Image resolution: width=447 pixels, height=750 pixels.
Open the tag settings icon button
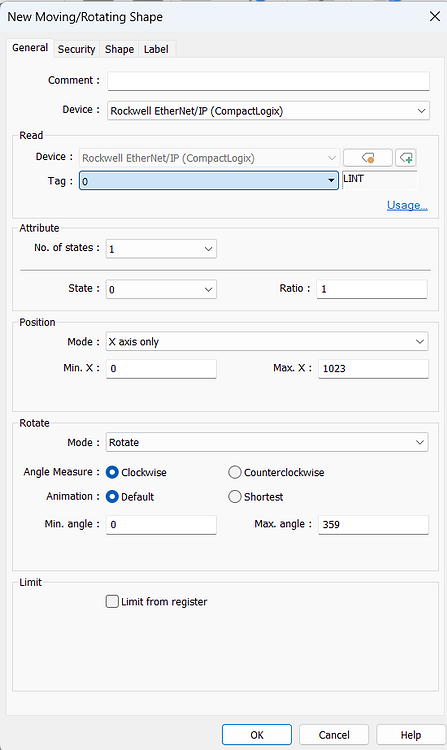click(368, 157)
